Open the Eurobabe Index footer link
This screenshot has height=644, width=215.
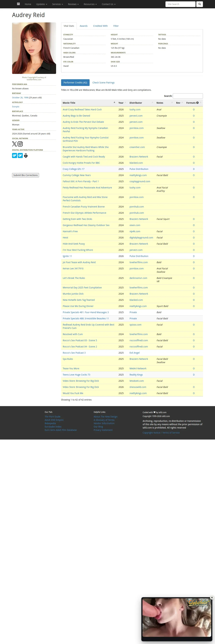pos(53,427)
